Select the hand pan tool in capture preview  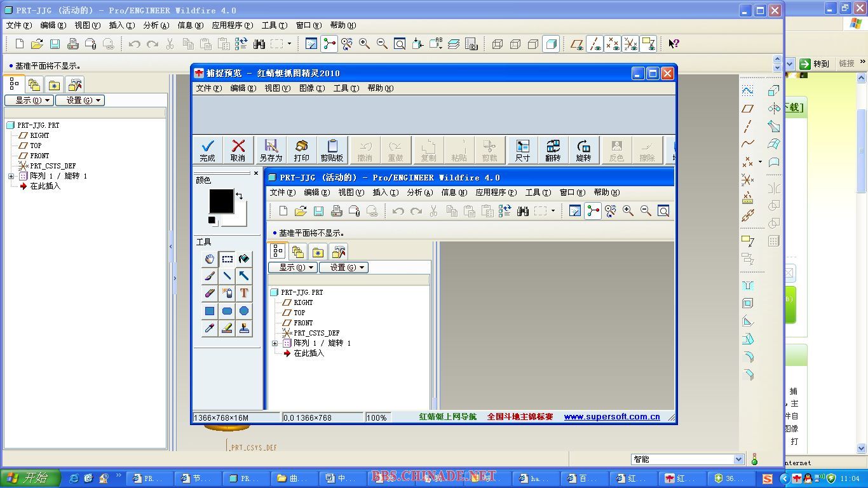click(210, 259)
